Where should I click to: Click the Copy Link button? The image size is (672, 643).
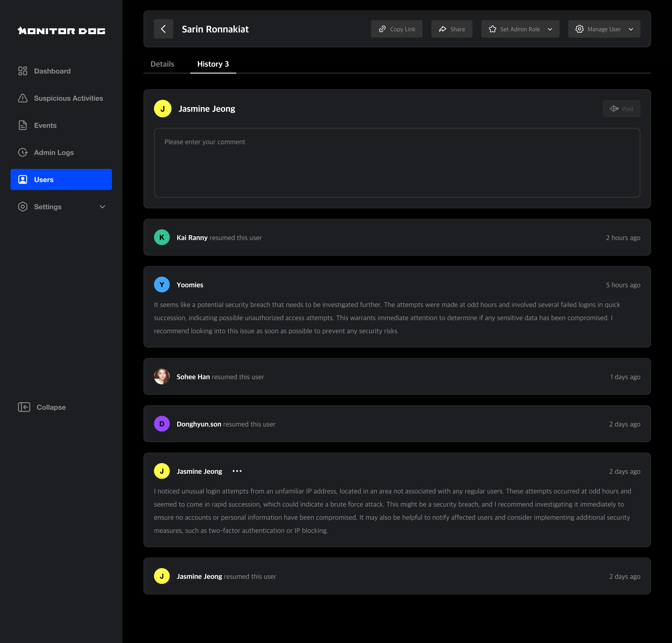pos(396,29)
